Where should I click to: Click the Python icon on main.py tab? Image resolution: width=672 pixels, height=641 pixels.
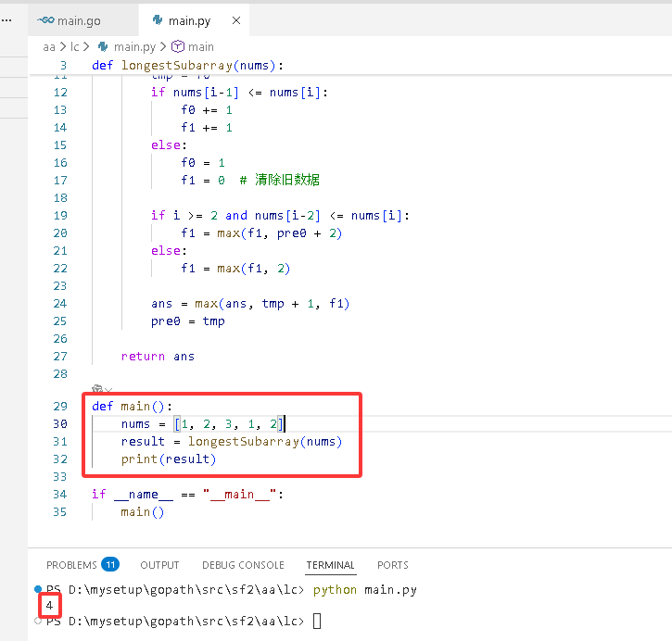tap(158, 20)
